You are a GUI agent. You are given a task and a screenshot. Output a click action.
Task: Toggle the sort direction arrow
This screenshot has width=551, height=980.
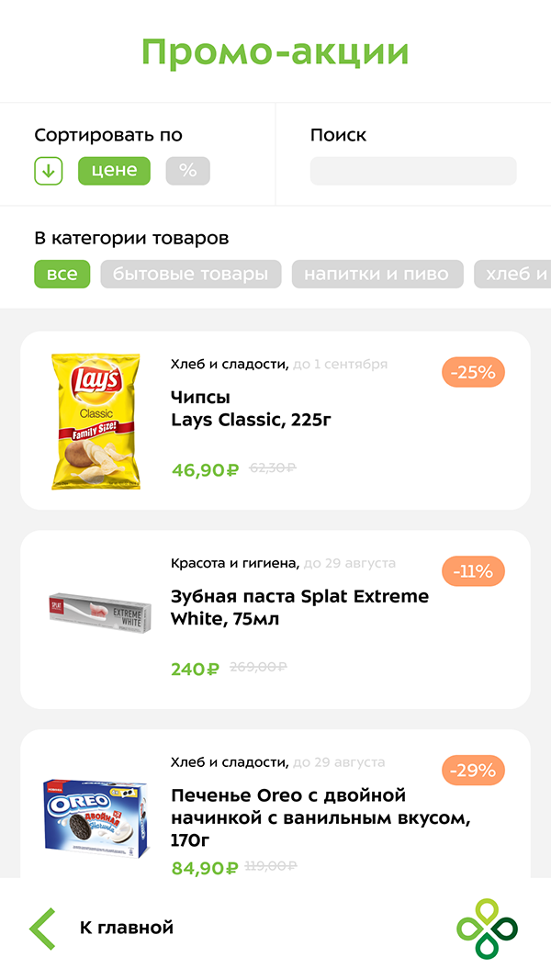click(48, 171)
